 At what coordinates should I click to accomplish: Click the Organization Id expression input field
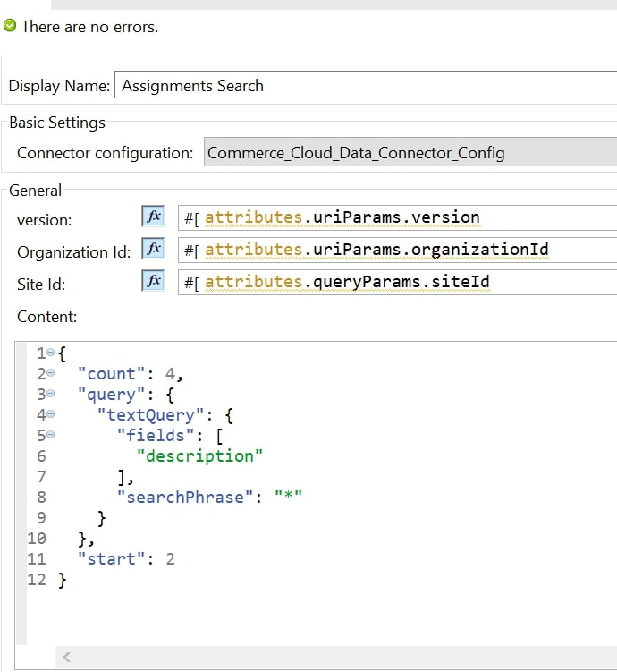(397, 250)
